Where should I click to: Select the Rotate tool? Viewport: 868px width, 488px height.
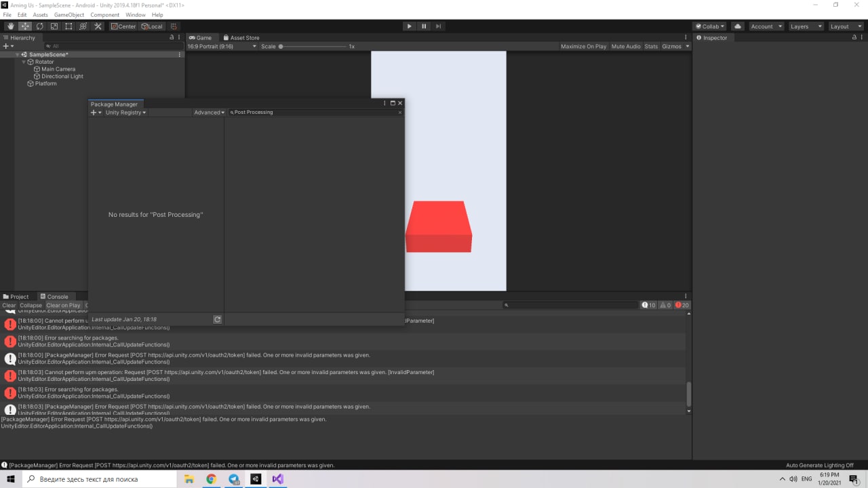39,26
